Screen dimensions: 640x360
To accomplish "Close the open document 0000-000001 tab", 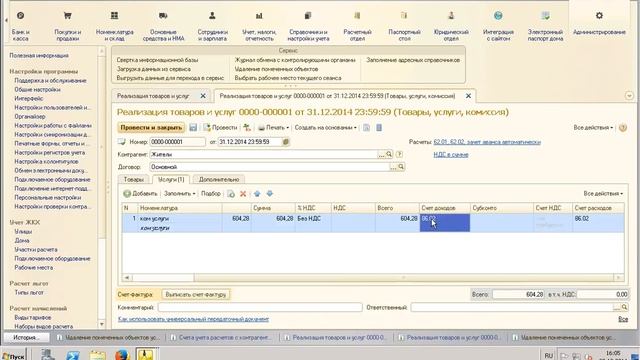I will pos(468,96).
